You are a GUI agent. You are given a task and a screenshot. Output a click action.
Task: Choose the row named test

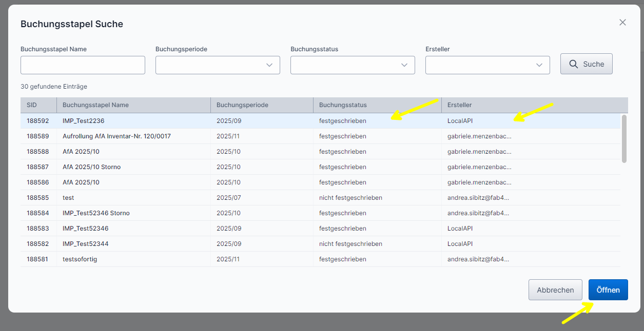click(68, 198)
